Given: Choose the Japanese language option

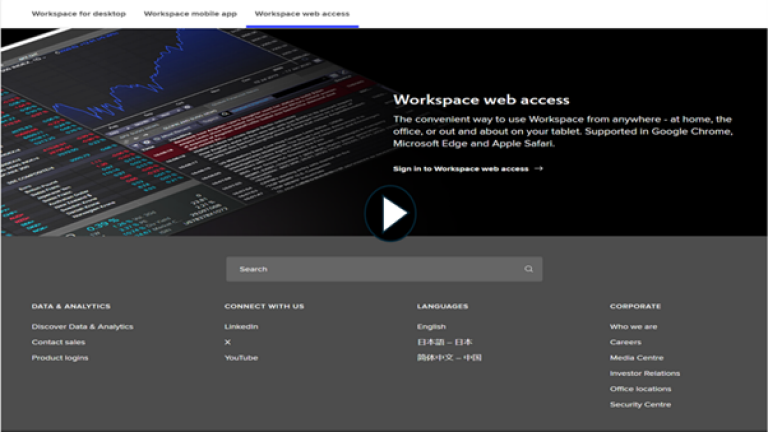Looking at the screenshot, I should coord(445,342).
